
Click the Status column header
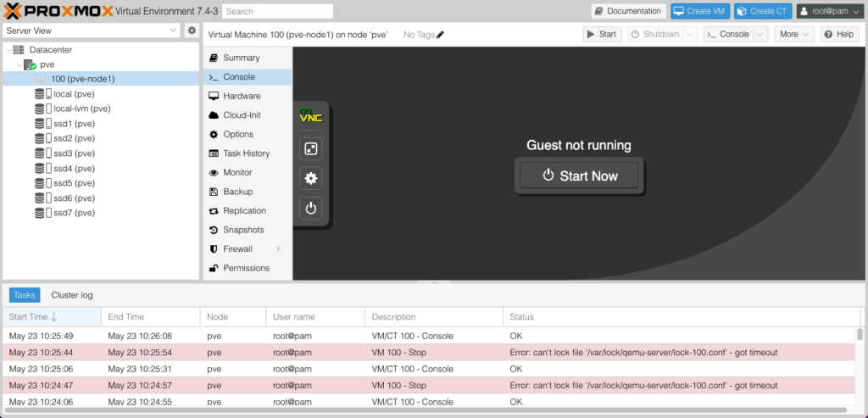[682, 317]
